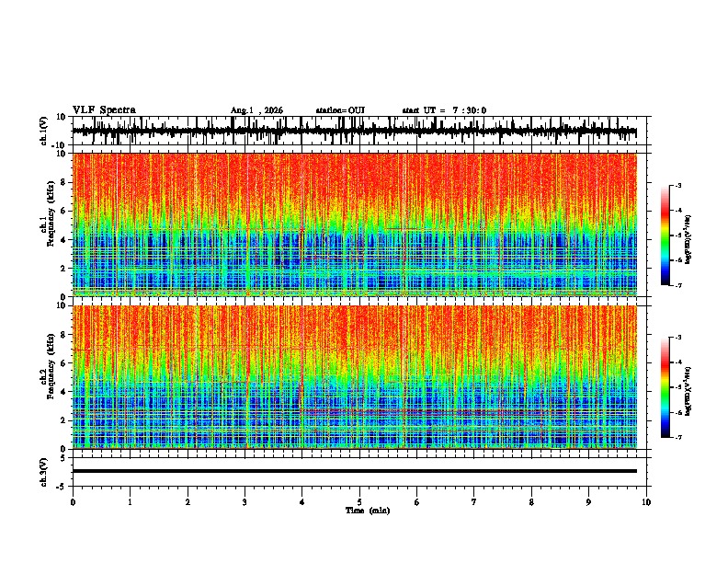The width and height of the screenshot is (728, 563).
Task: Click time axis tick label "7"
Action: coord(474,502)
